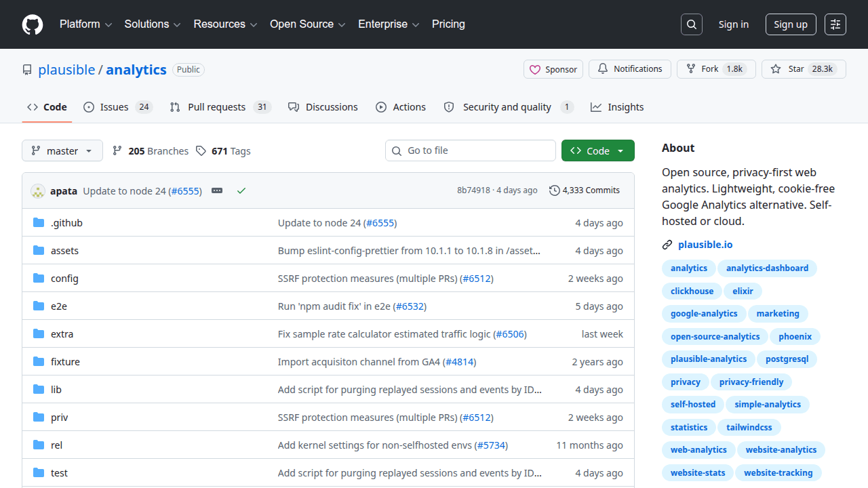
Task: Open the extra folder
Action: [62, 334]
